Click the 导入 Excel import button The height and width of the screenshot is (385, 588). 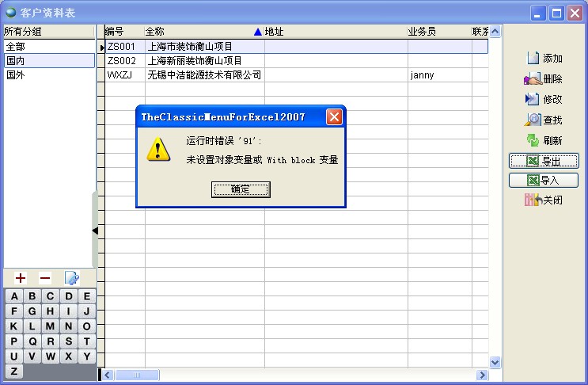click(543, 181)
